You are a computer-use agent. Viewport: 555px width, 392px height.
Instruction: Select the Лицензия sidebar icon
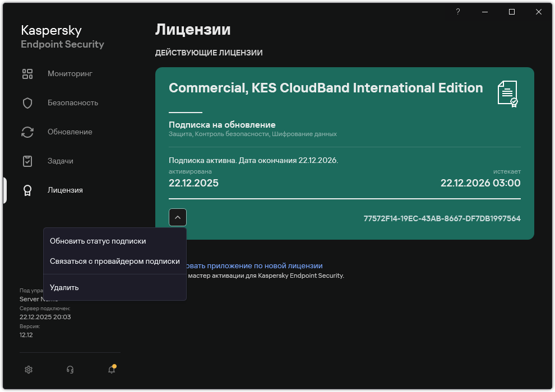27,190
